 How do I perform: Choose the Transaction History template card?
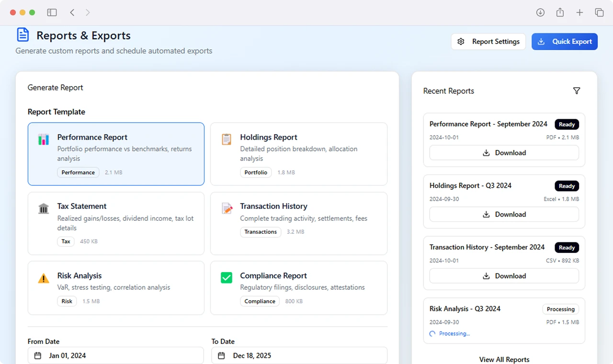pyautogui.click(x=299, y=223)
